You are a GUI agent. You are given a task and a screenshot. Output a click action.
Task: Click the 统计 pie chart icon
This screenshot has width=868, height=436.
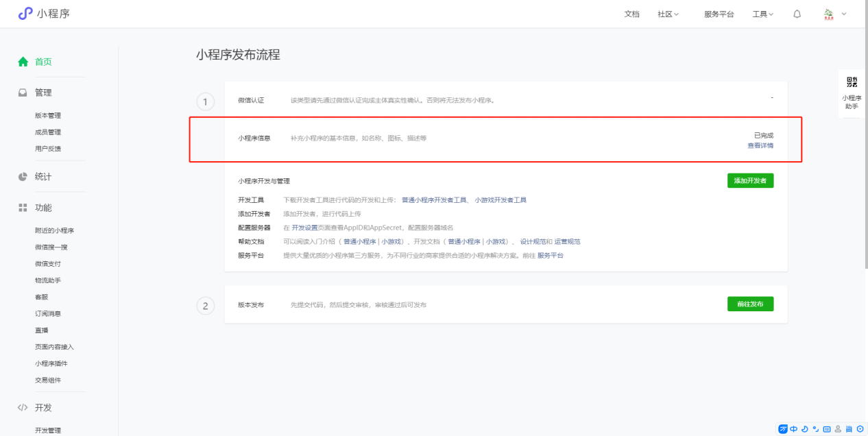tap(23, 177)
